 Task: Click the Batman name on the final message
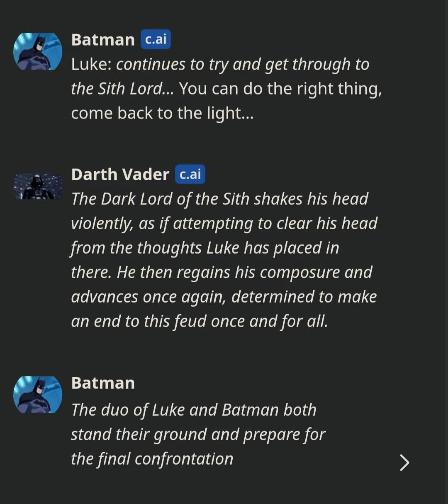(x=103, y=383)
